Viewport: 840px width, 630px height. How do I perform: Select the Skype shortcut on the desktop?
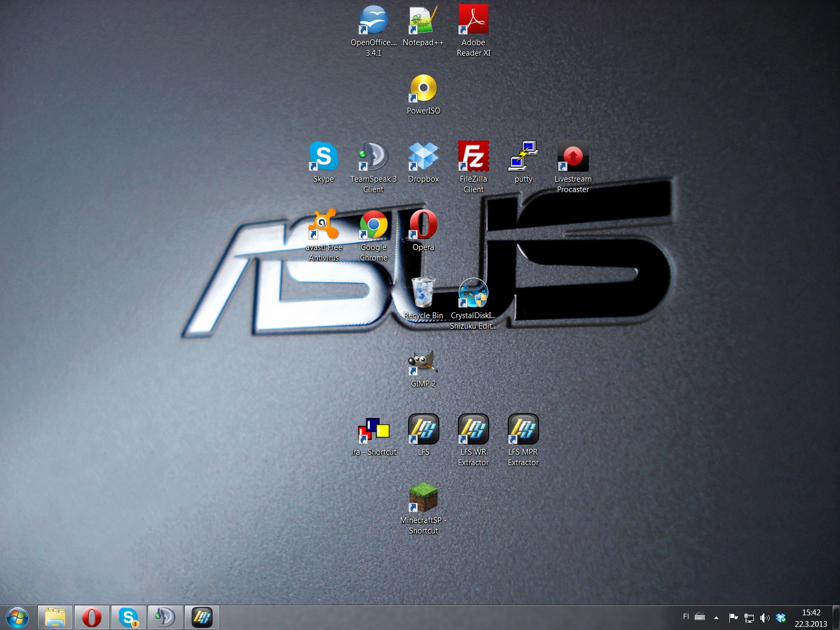(x=323, y=162)
